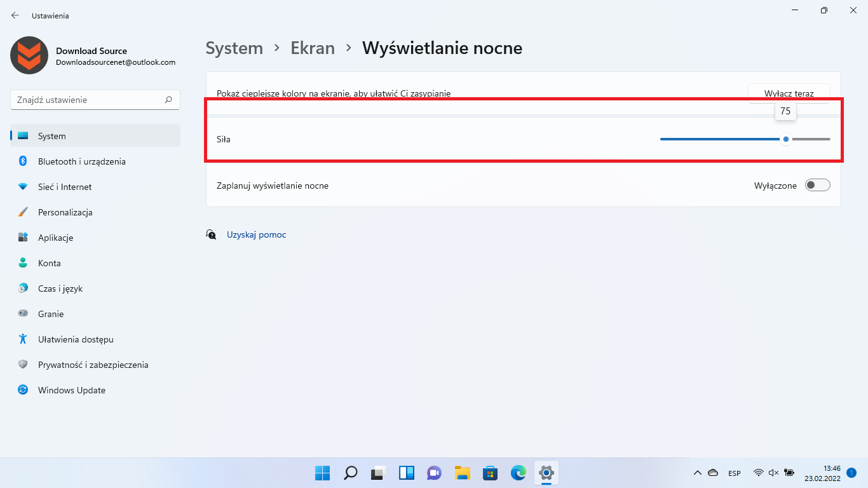Click the System breadcrumb link
This screenshot has height=488, width=868.
(234, 48)
